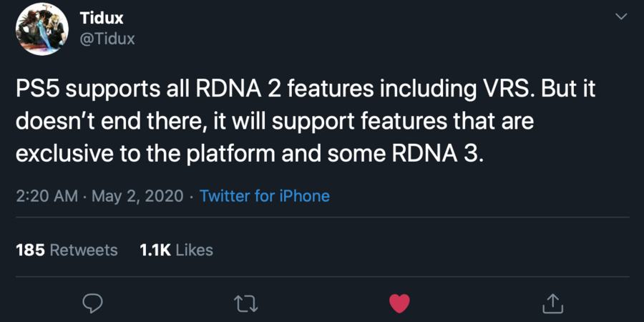The width and height of the screenshot is (644, 322).
Task: Click the word Retweets label
Action: 84,250
